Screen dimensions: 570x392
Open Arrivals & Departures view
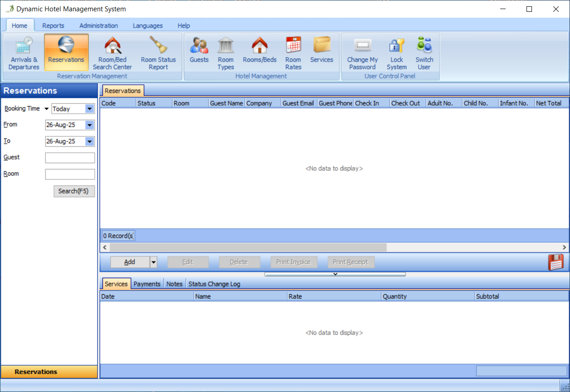pos(24,53)
